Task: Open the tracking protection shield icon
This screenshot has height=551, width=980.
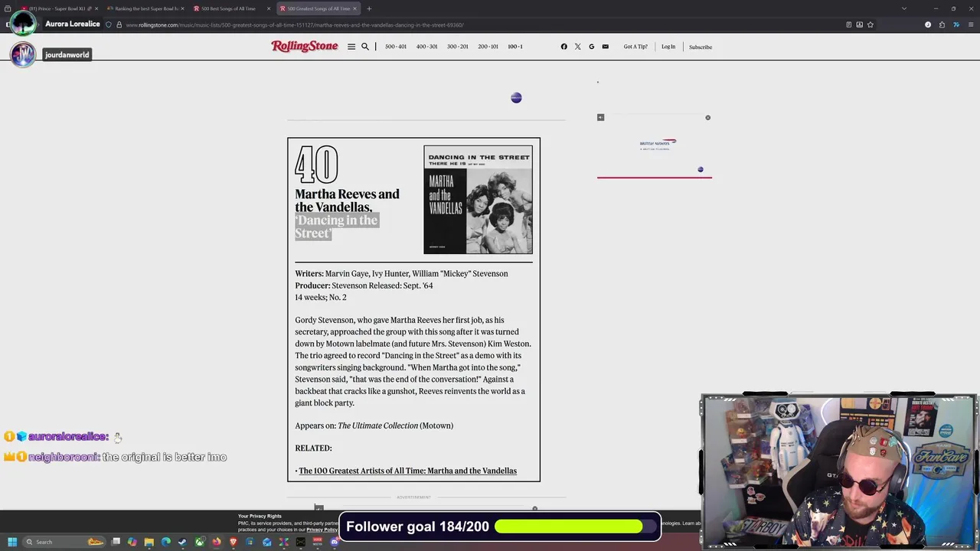Action: (x=108, y=24)
